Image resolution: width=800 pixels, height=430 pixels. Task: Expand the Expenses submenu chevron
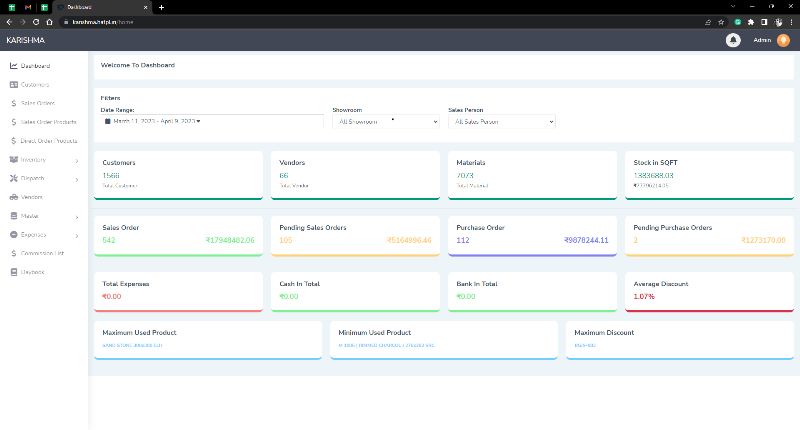[77, 236]
